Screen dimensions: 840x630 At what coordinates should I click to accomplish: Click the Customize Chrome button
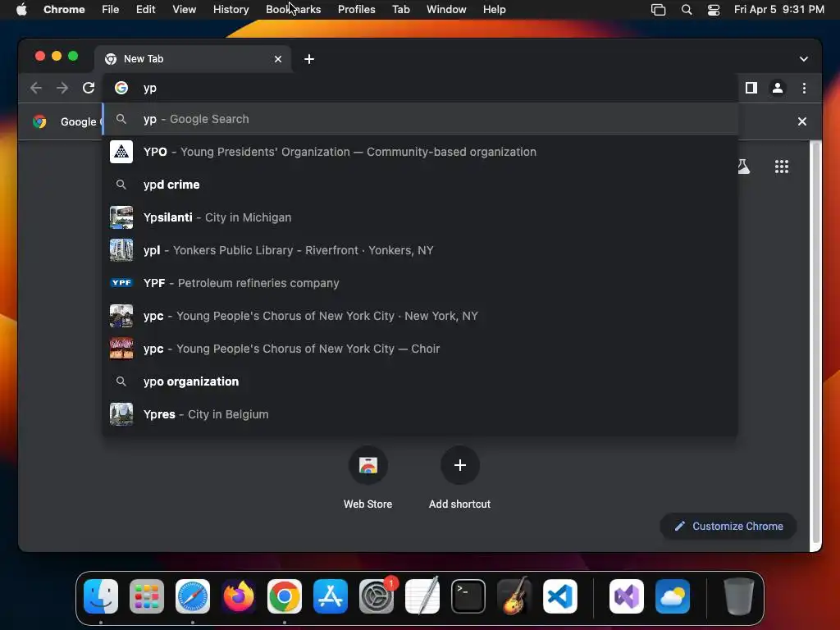[x=728, y=526]
